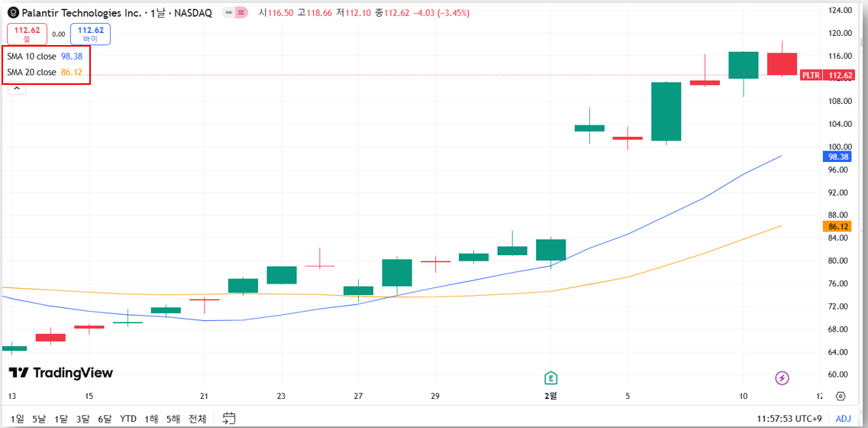Select the SMA 10 close legend

pyautogui.click(x=45, y=56)
